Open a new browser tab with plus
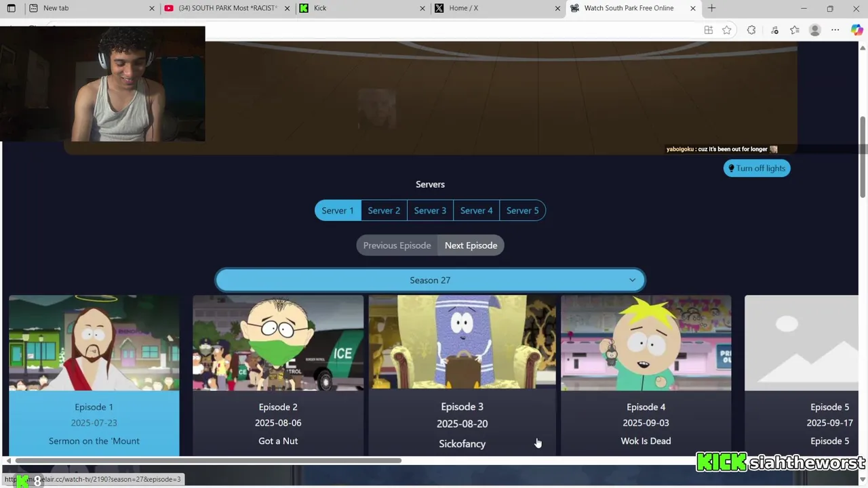868x488 pixels. click(x=711, y=8)
